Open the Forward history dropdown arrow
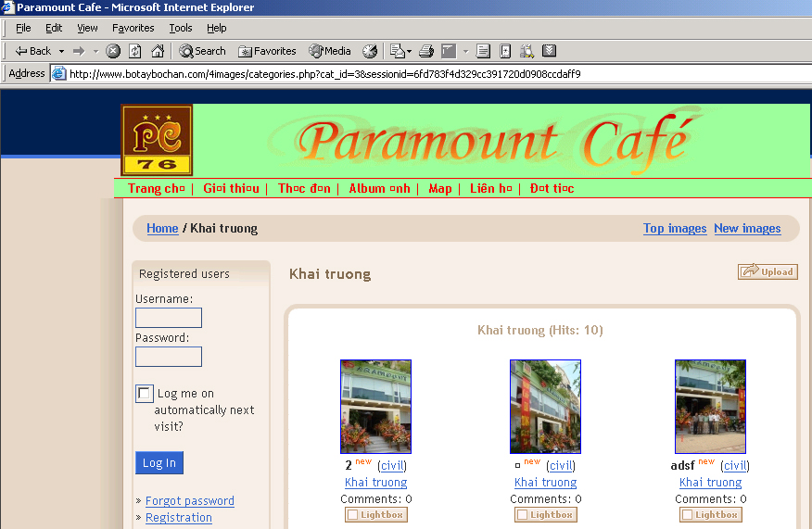This screenshot has width=812, height=529. [95, 51]
